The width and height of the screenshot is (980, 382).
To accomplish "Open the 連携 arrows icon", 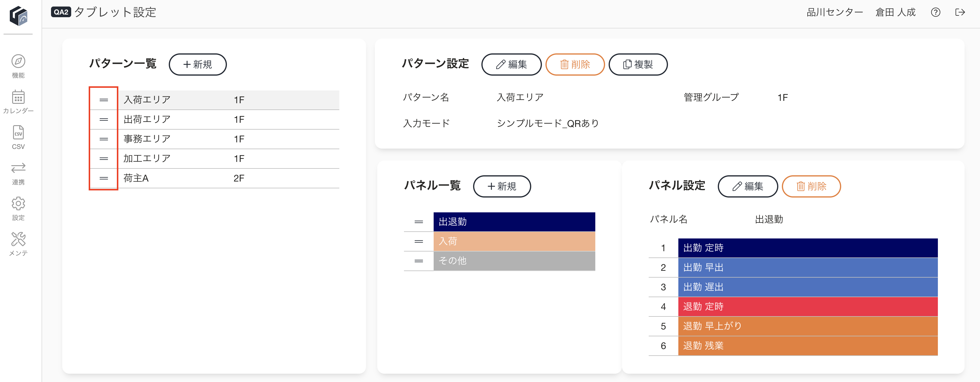I will pyautogui.click(x=18, y=168).
